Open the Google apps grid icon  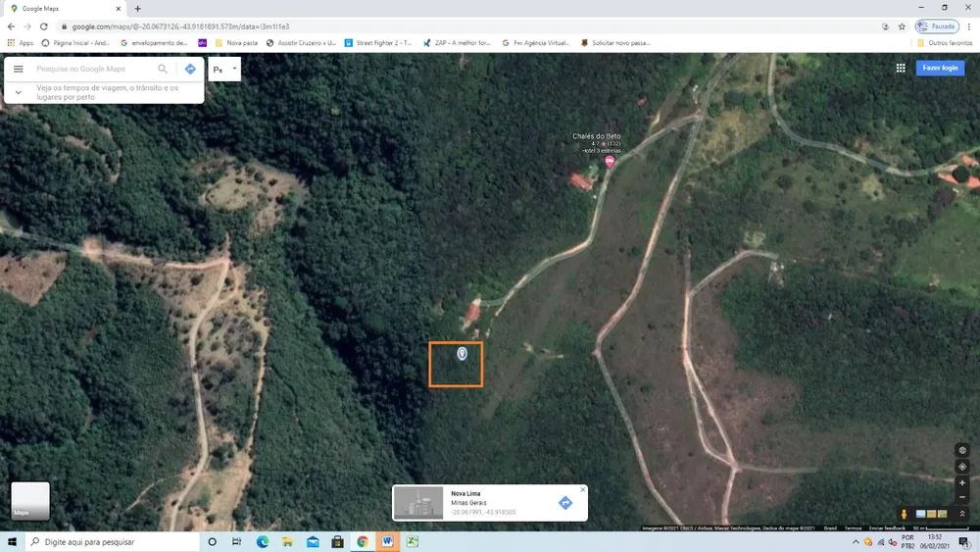coord(901,68)
